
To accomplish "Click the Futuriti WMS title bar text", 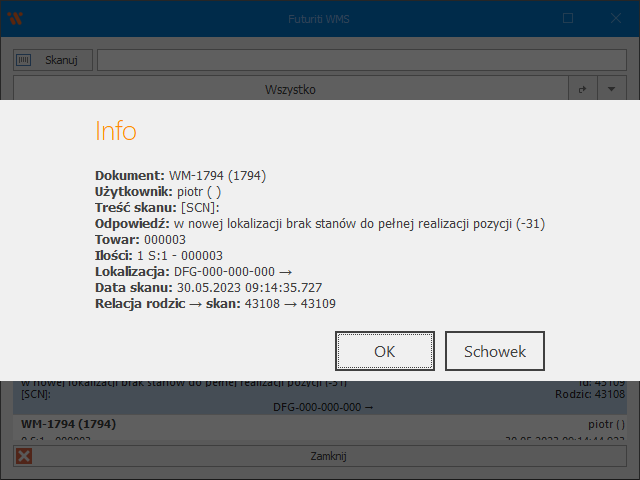I will tap(319, 18).
